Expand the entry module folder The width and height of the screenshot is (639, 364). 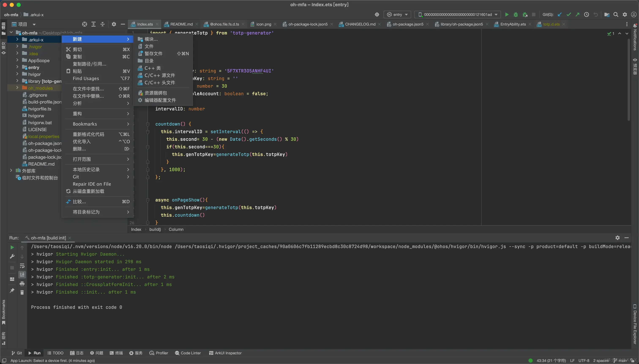17,67
